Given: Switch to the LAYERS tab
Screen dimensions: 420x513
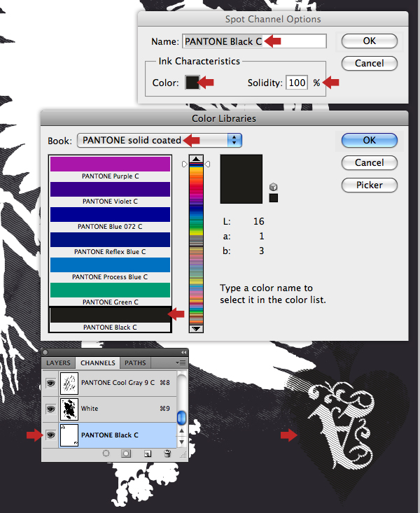Looking at the screenshot, I should click(58, 363).
